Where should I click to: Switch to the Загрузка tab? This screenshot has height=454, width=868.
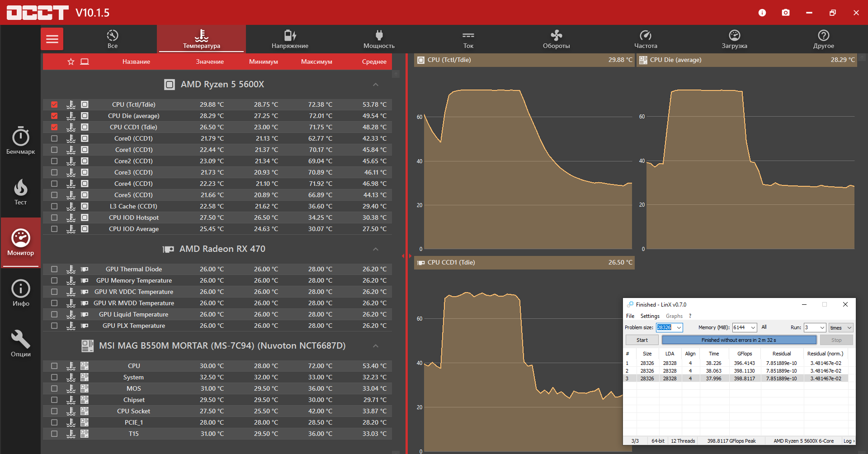coord(735,39)
